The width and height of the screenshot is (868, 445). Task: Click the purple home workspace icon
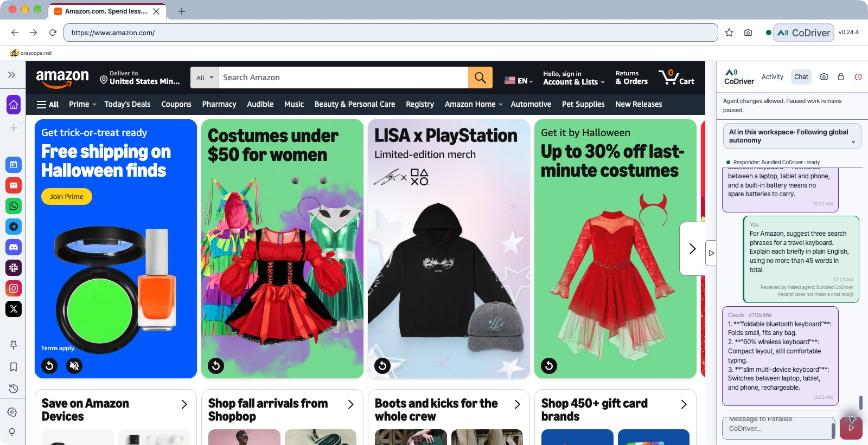(x=14, y=105)
